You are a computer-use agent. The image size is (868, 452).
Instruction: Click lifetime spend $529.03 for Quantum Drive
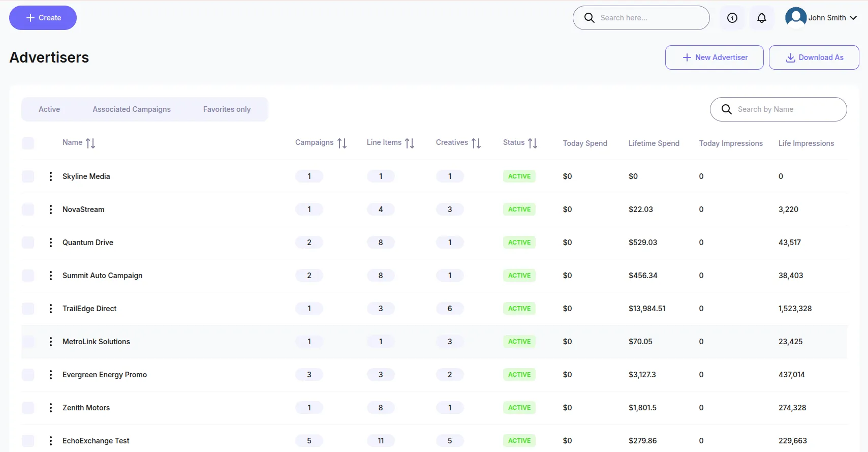643,243
